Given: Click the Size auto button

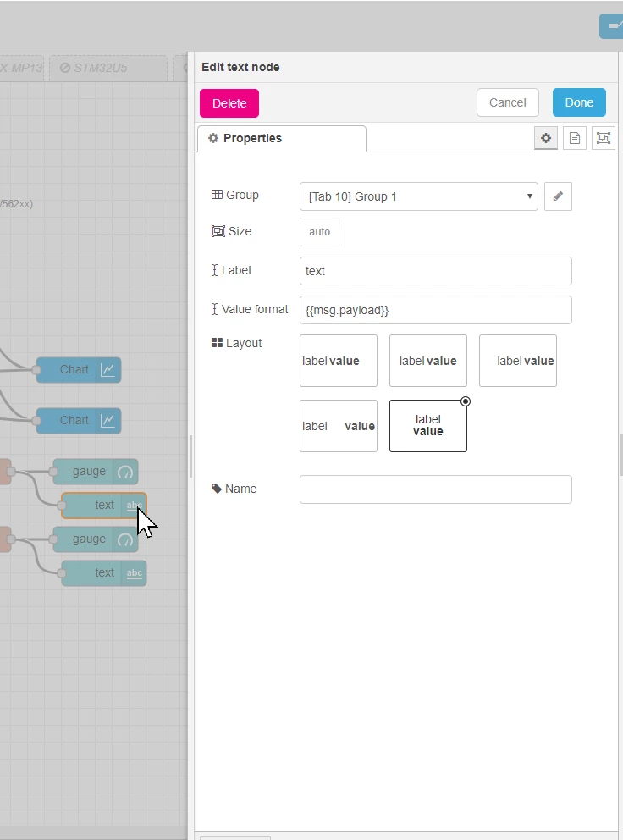Looking at the screenshot, I should (x=319, y=232).
